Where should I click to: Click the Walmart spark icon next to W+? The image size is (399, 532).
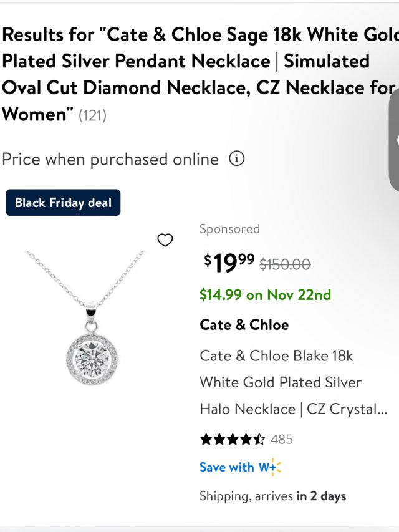276,467
